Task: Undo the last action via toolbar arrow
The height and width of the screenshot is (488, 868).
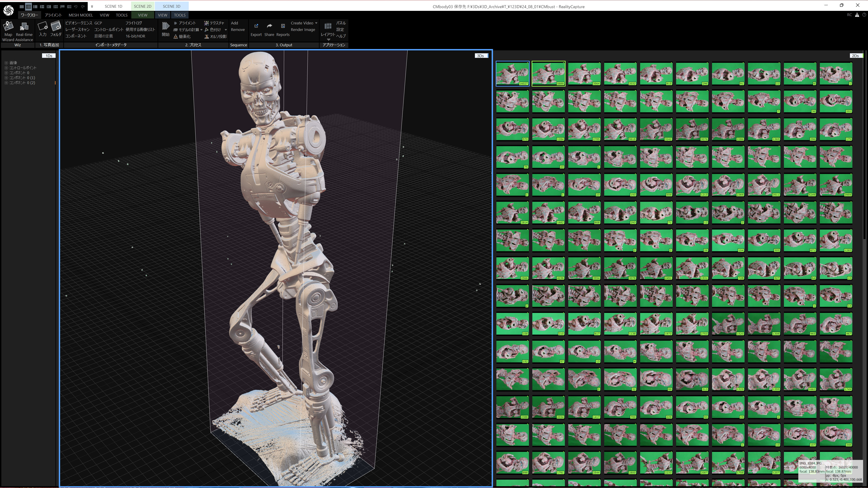Action: pos(76,6)
